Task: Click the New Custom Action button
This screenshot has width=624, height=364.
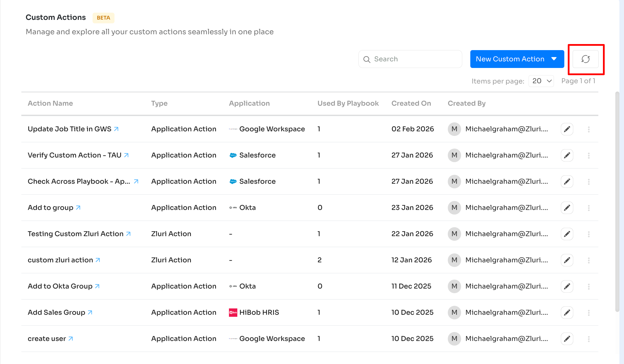Action: coord(510,59)
